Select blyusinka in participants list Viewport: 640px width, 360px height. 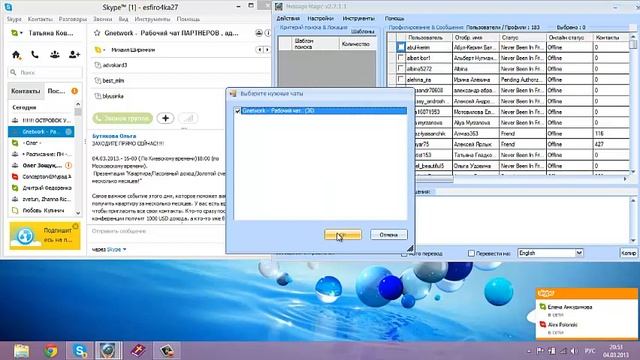point(109,96)
